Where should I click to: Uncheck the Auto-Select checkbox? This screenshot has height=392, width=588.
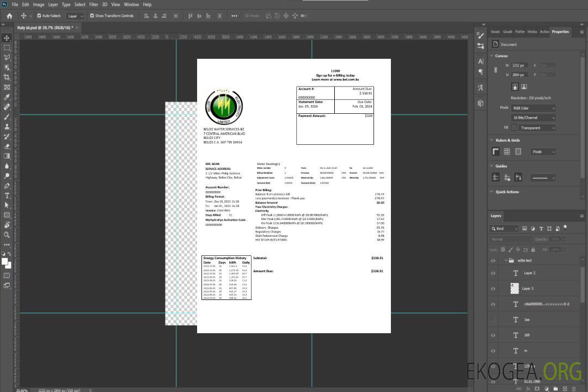[39, 16]
